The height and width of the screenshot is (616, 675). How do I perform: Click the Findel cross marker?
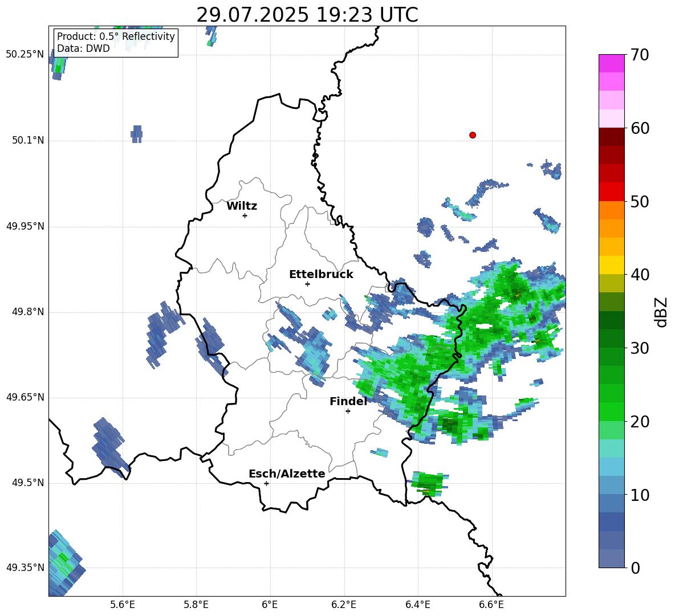(348, 411)
